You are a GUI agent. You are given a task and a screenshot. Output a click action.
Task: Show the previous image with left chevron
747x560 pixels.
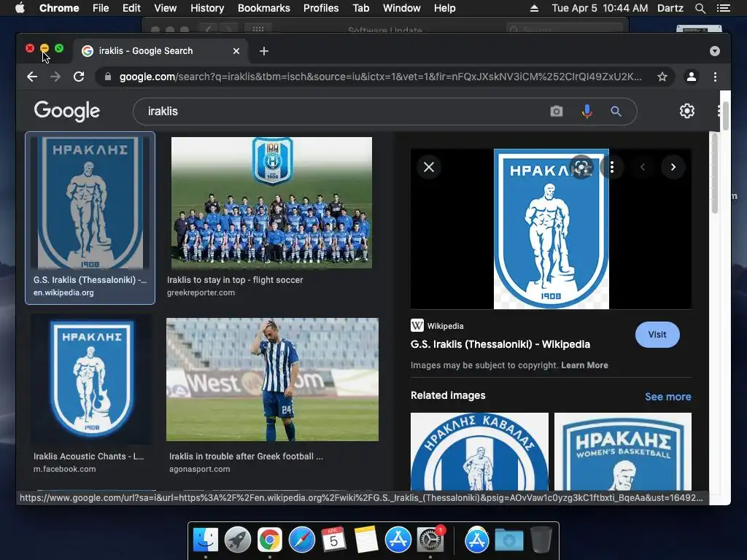pos(643,167)
